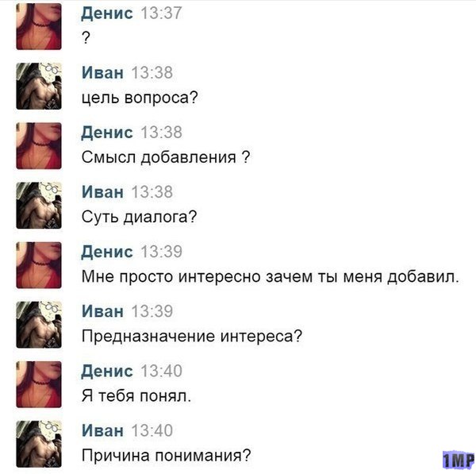The height and width of the screenshot is (474, 476).
Task: Open Денис avatar beside the 13:37 message
Action: (39, 26)
